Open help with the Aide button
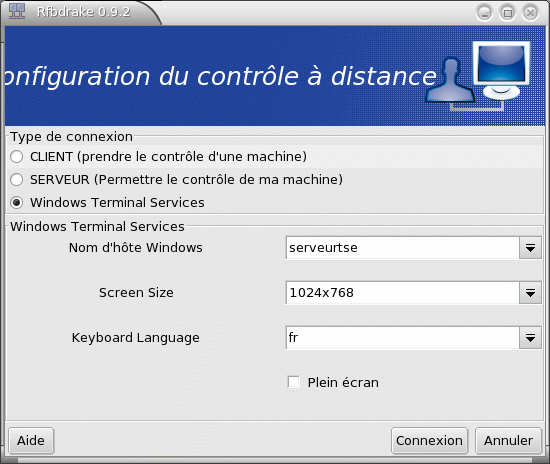550x464 pixels. click(31, 441)
